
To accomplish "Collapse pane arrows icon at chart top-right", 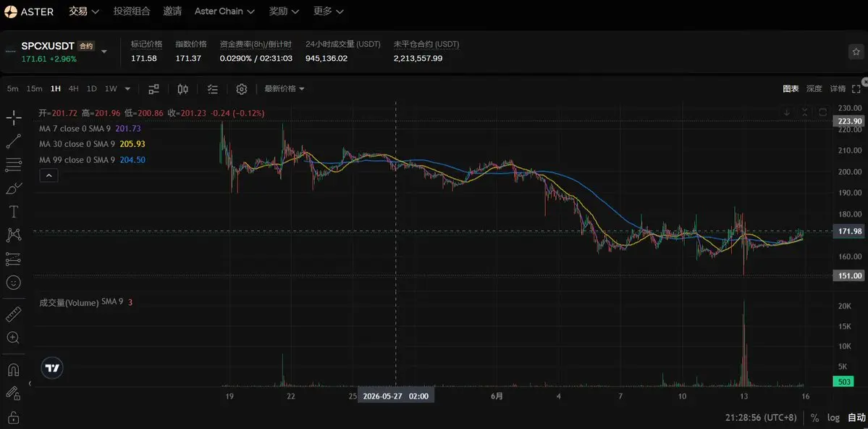I will (x=804, y=112).
